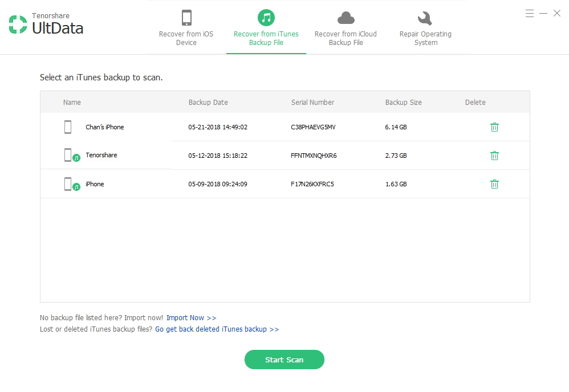Click the Backup Date column header
Image resolution: width=569 pixels, height=392 pixels.
pyautogui.click(x=208, y=102)
